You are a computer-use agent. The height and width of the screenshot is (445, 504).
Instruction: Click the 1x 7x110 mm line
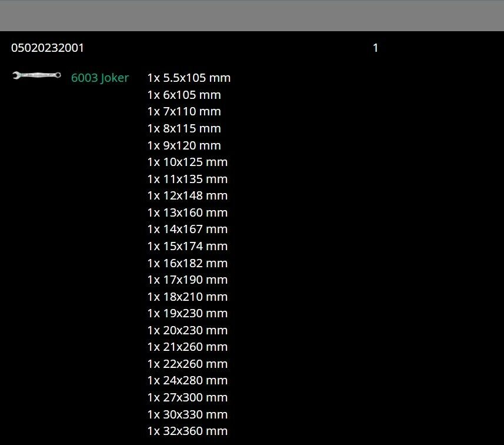[x=183, y=111]
